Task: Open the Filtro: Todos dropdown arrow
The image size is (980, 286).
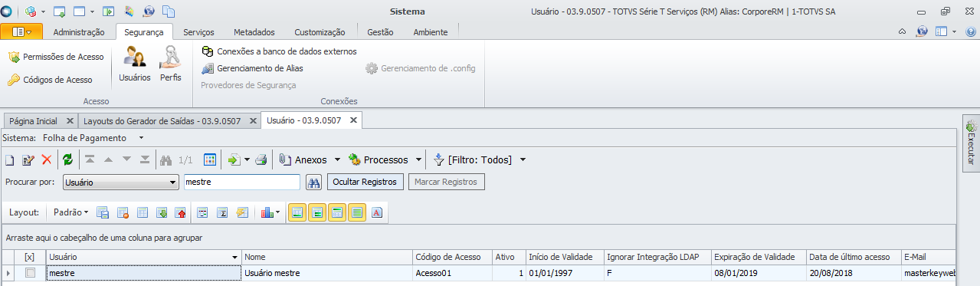Action: click(523, 160)
